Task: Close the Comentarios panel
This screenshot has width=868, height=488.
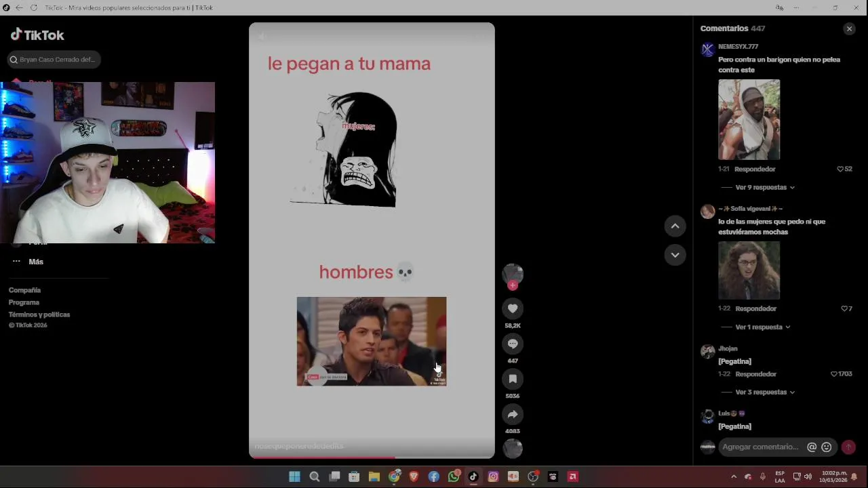Action: click(x=849, y=28)
